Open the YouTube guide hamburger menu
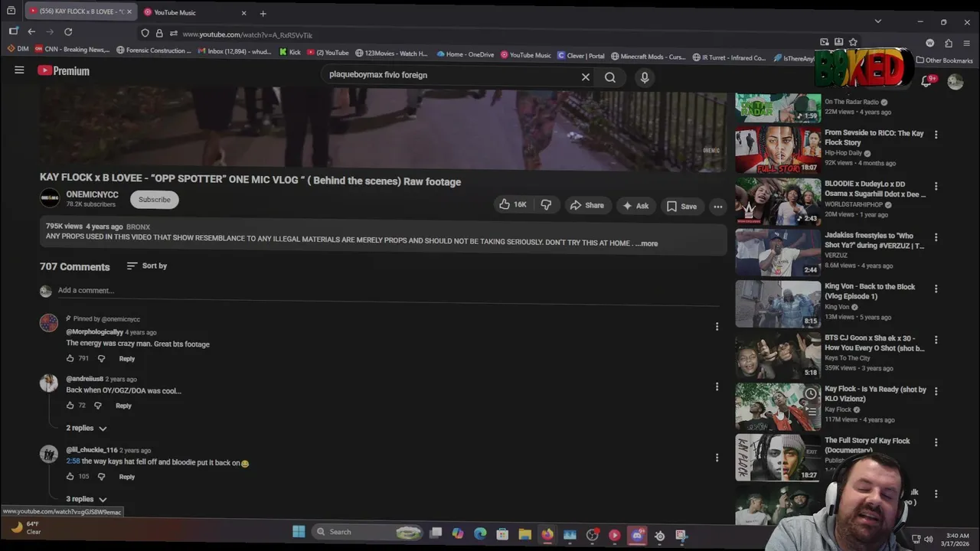Viewport: 980px width, 551px height. [19, 70]
